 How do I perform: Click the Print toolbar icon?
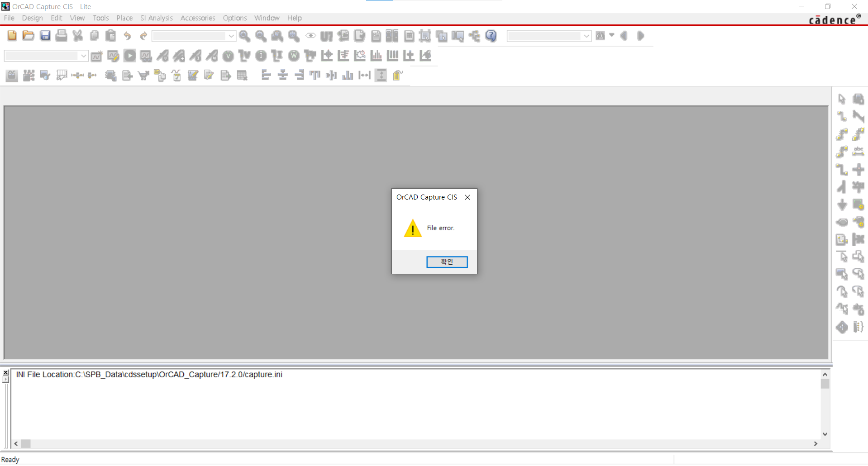coord(61,36)
